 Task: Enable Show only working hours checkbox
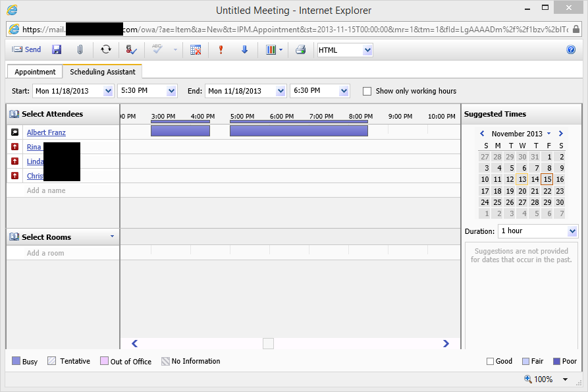click(367, 91)
